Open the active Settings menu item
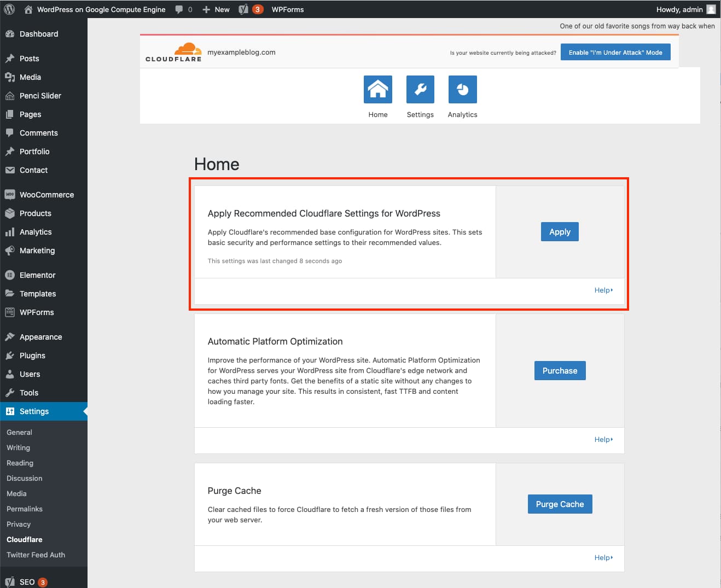 44,411
